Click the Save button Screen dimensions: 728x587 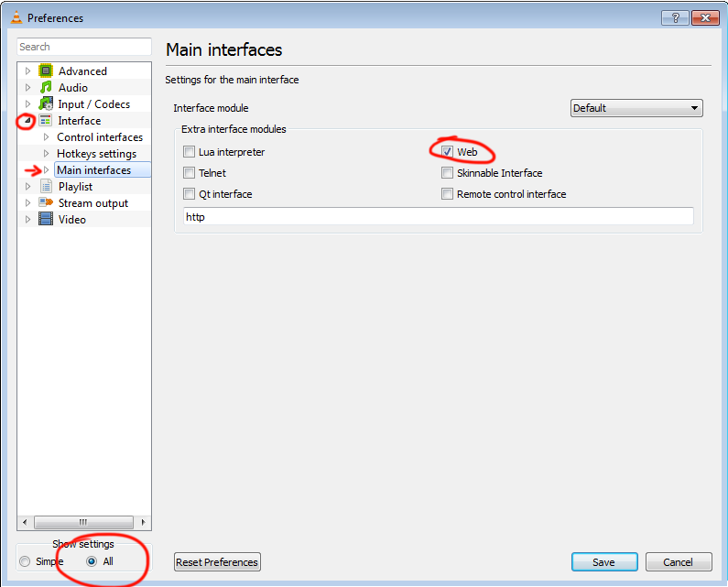click(x=604, y=562)
